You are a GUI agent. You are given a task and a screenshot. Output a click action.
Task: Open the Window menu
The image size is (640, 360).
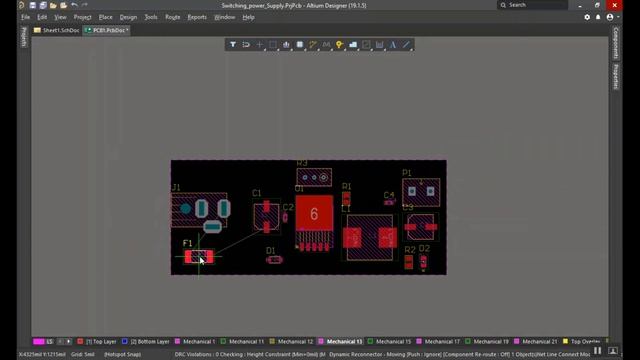point(224,17)
